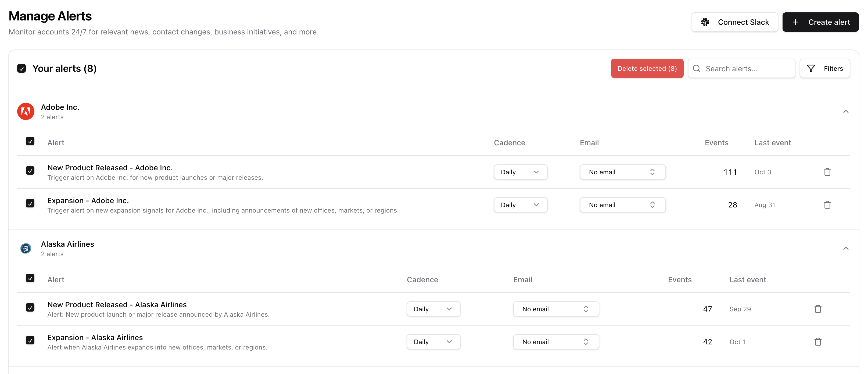Collapse the Adobe Inc. group chevron
The image size is (868, 374).
pos(846,112)
